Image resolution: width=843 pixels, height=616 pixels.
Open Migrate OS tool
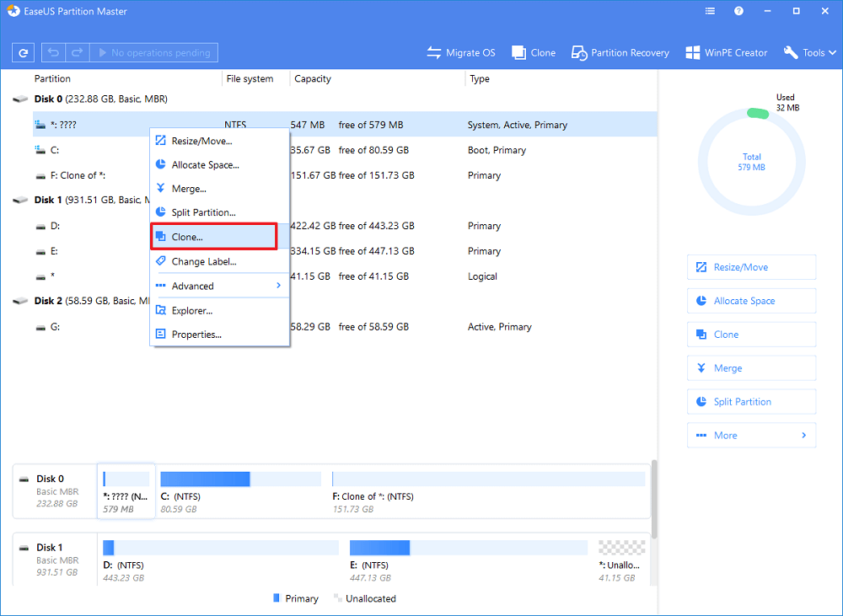click(460, 52)
